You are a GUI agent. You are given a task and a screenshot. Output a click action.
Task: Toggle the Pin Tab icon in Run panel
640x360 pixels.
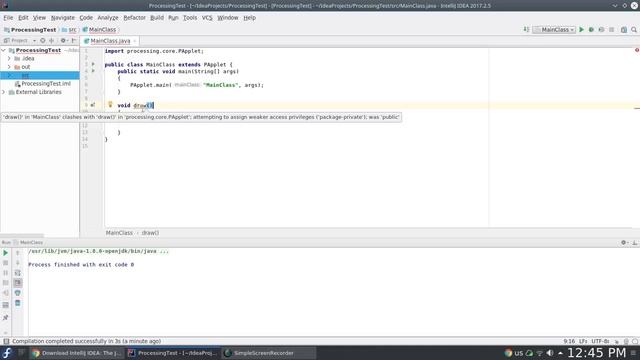pyautogui.click(x=5, y=318)
